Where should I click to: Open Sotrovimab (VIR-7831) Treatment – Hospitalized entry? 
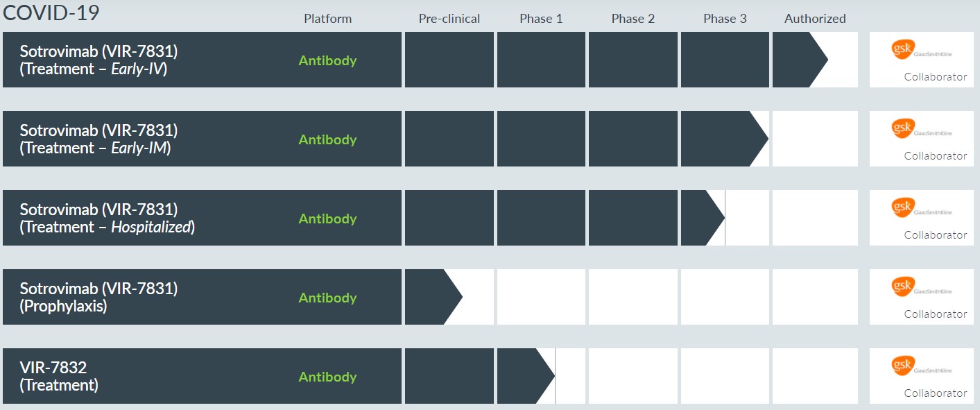[x=107, y=219]
